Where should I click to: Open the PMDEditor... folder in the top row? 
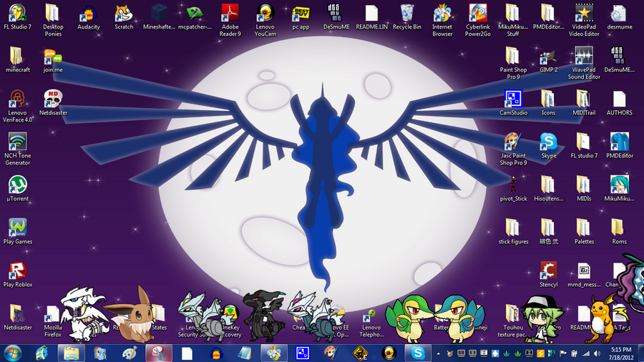pos(548,17)
